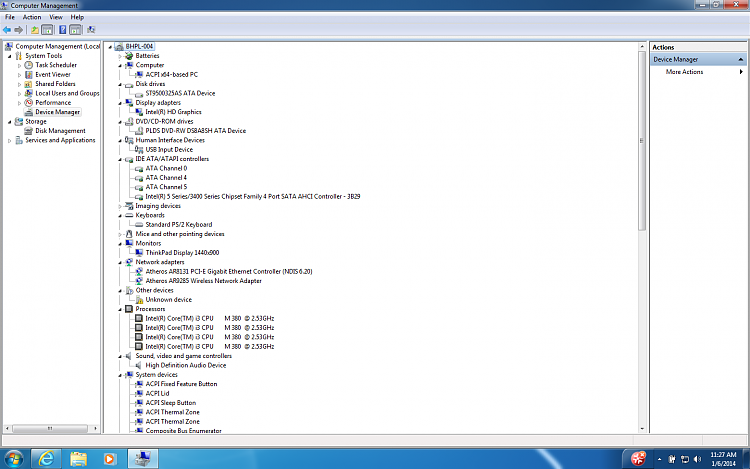
Task: Select Atheros AR8131 Gigabit Ethernet Controller
Action: tap(229, 272)
